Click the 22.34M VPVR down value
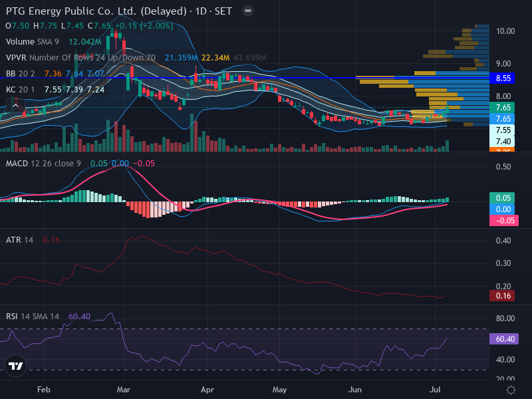Viewport: 532px width, 399px height. [x=215, y=58]
